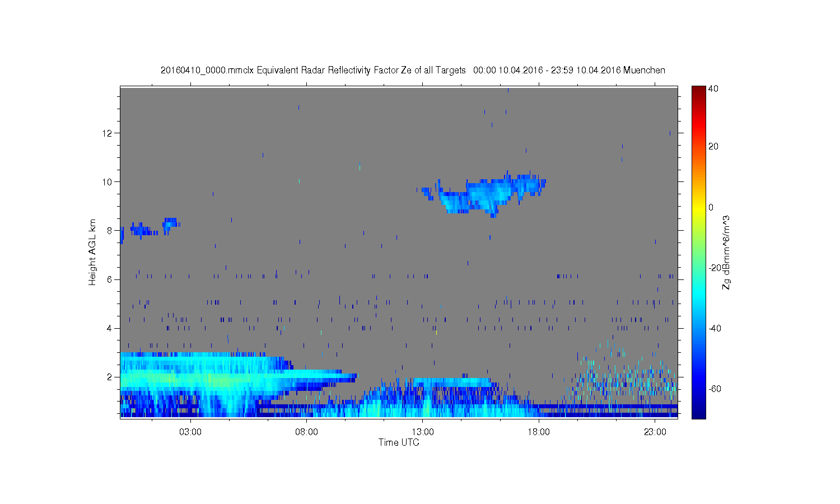Click the colorbar value label "0"
Image resolution: width=840 pixels, height=504 pixels.
[711, 207]
